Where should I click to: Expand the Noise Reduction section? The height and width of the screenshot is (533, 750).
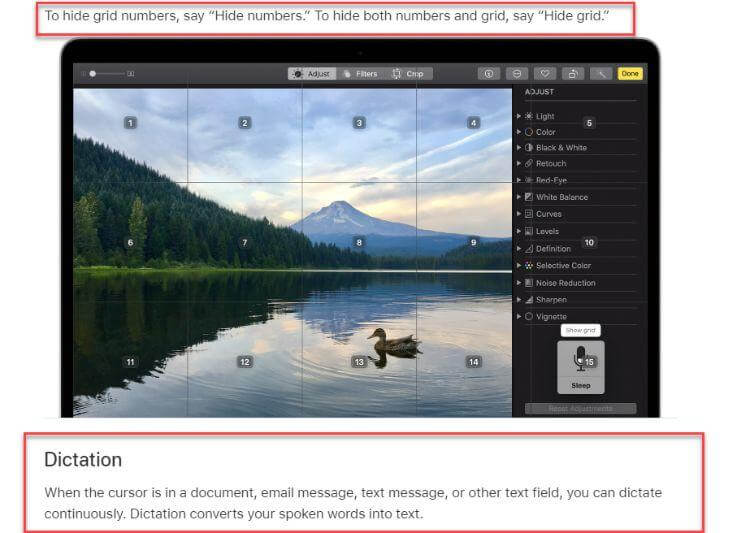[x=518, y=283]
